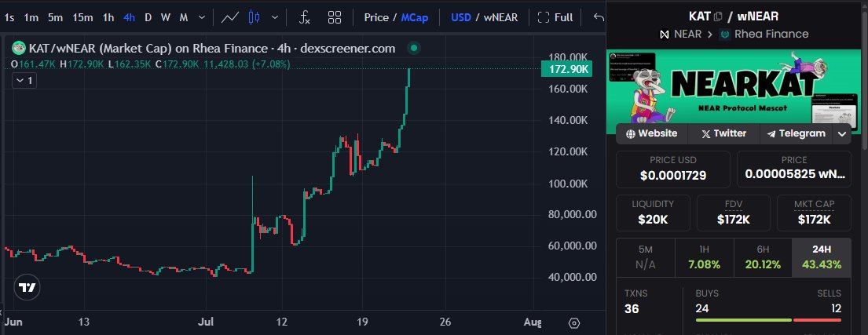Select the 4h timeframe
Image resolution: width=868 pixels, height=335 pixels.
point(129,18)
